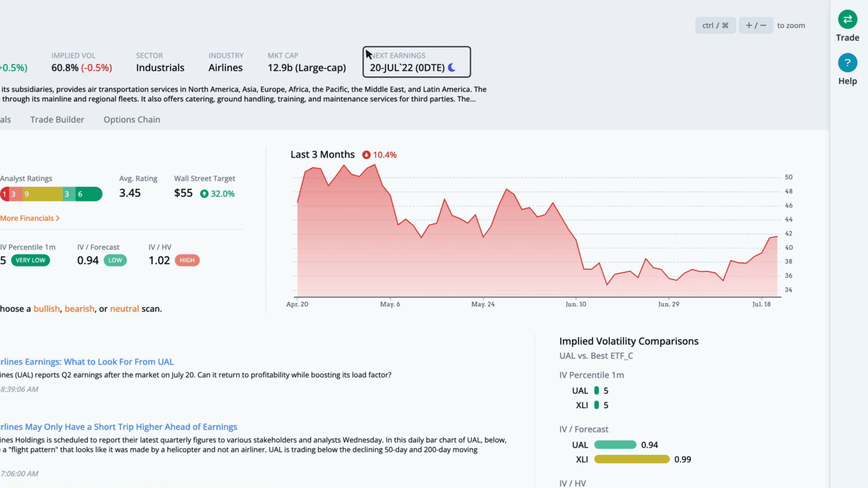Click the neutral scan link
Image resolution: width=868 pixels, height=488 pixels.
pyautogui.click(x=125, y=308)
